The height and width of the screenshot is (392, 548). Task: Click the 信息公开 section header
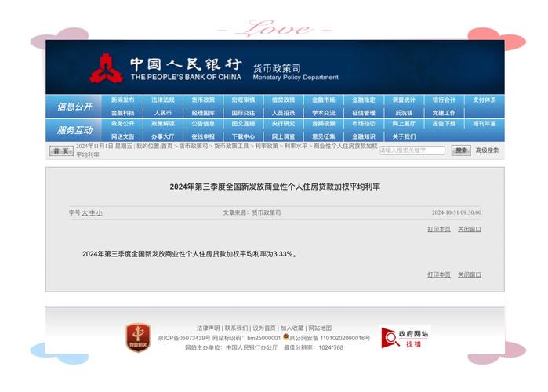pyautogui.click(x=74, y=107)
